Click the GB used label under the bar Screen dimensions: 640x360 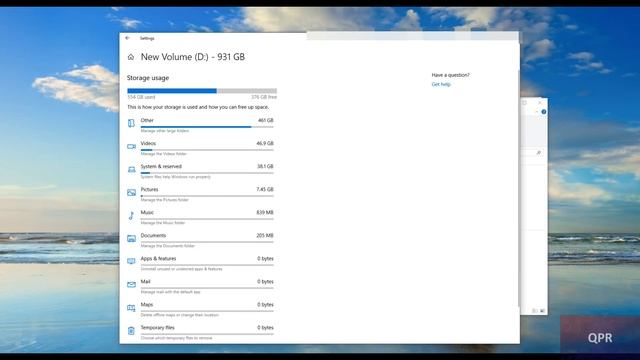click(141, 97)
